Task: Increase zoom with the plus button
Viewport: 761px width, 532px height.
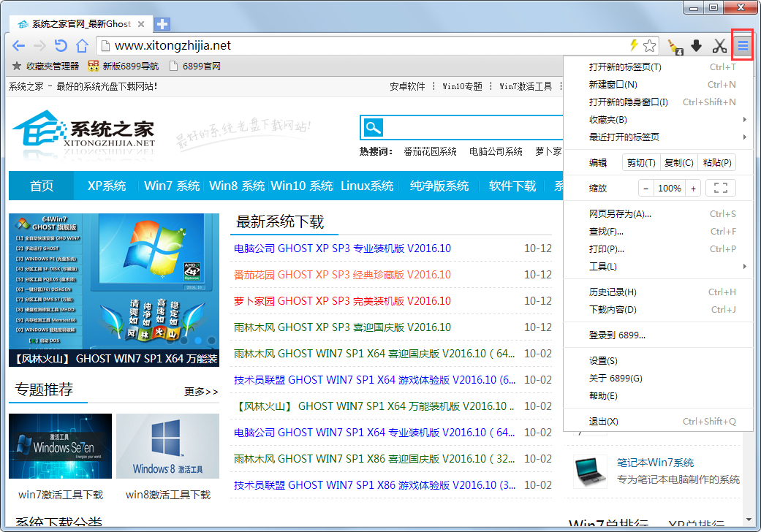Action: click(693, 188)
